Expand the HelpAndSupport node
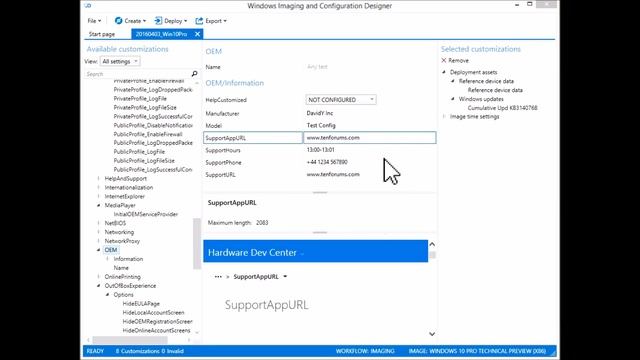The image size is (640, 360). tap(98, 178)
